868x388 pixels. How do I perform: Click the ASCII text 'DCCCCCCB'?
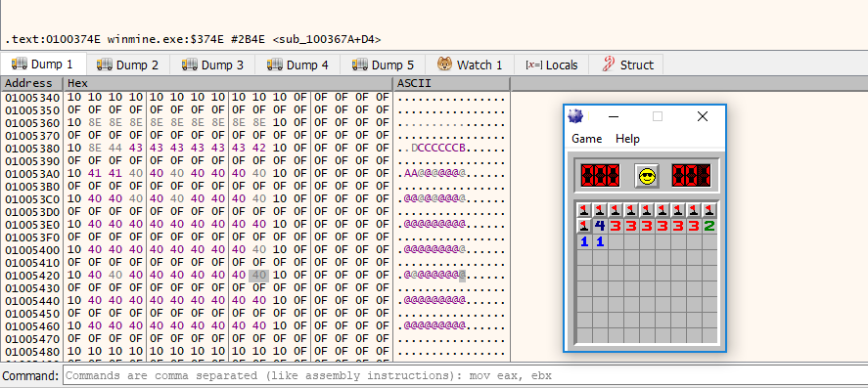tap(437, 149)
